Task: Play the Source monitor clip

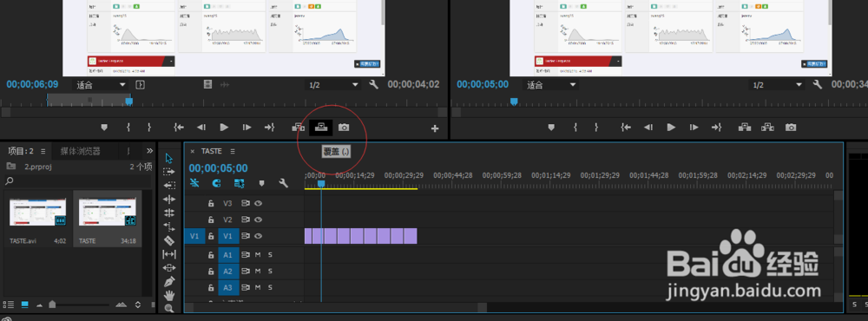Action: pyautogui.click(x=224, y=128)
